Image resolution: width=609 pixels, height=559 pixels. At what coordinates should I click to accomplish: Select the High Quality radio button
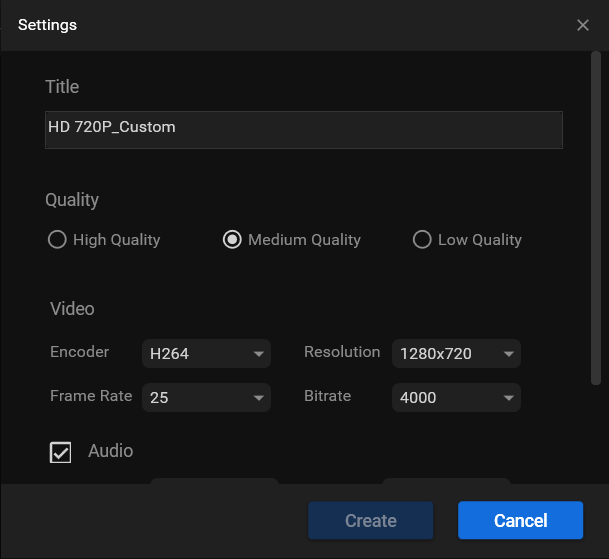point(57,239)
